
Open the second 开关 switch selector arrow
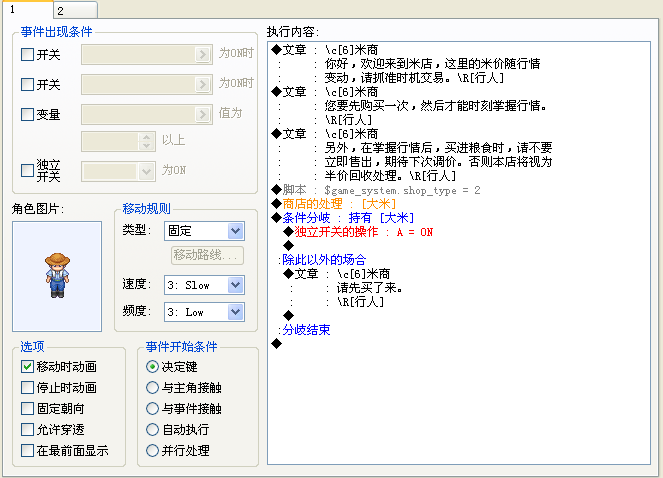point(203,85)
